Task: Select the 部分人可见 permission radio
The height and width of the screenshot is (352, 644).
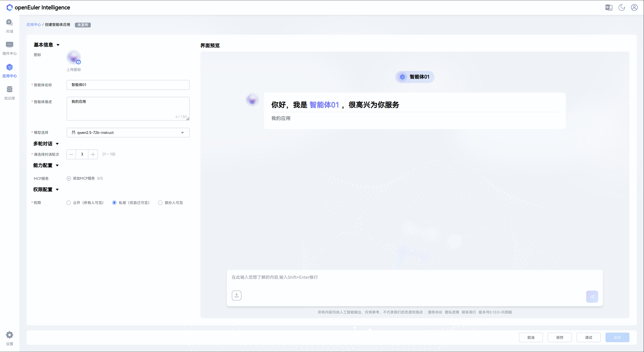Action: 160,203
